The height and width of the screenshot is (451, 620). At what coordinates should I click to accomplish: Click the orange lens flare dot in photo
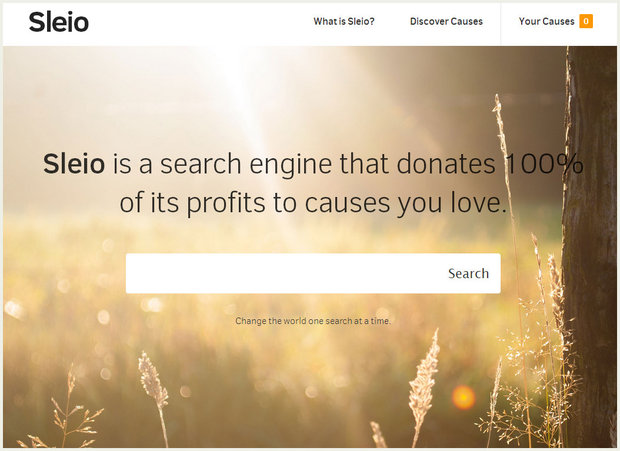point(463,397)
